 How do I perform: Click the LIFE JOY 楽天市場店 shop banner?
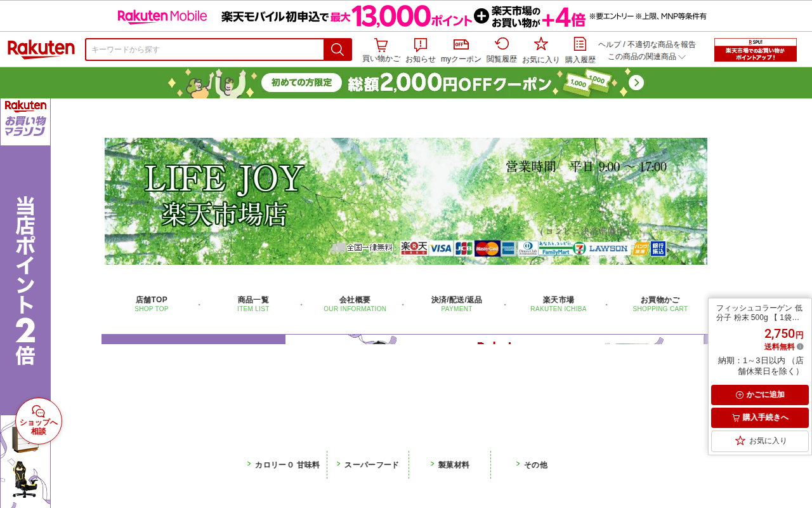pos(406,201)
